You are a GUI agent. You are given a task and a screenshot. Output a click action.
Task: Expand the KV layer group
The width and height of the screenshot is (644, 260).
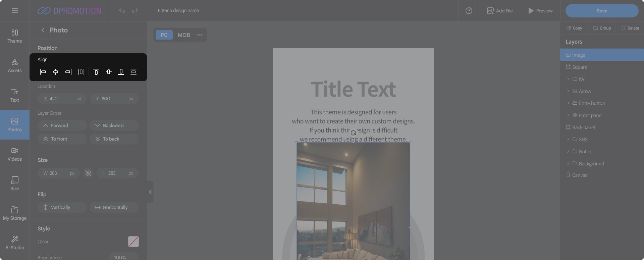tap(568, 79)
